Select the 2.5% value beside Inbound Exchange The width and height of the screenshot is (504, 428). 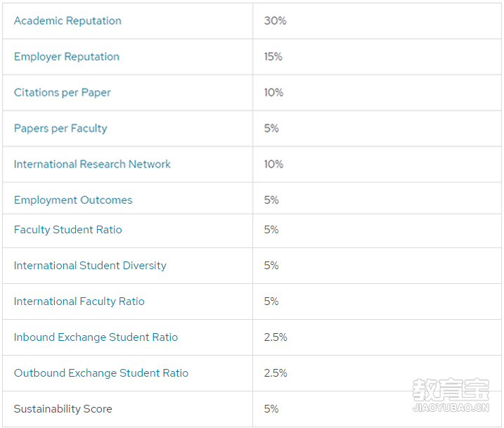point(276,337)
